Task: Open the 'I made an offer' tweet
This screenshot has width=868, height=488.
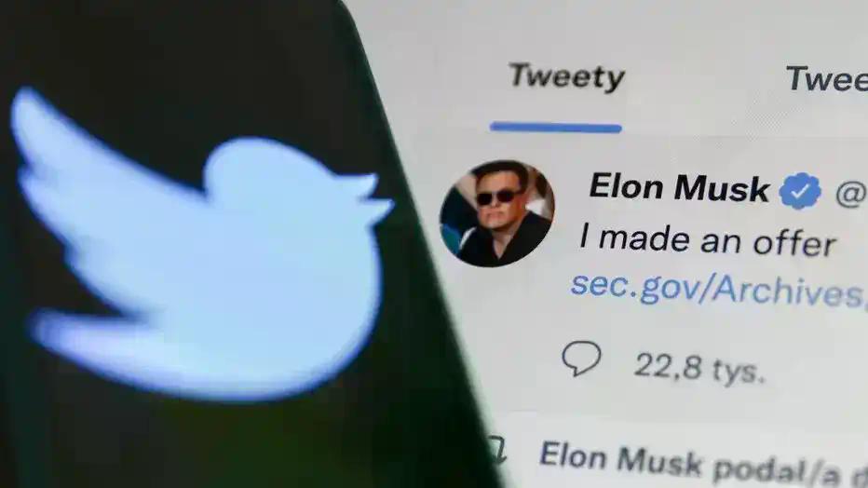Action: point(708,240)
